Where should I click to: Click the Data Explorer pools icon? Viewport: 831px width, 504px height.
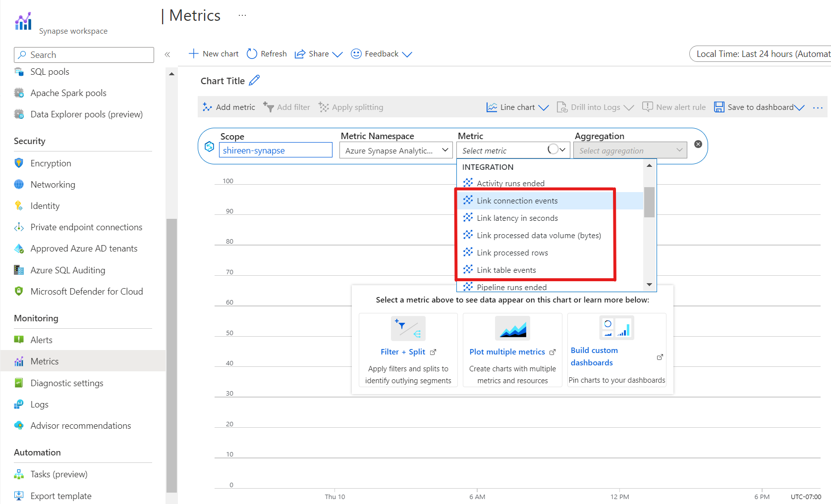click(19, 114)
